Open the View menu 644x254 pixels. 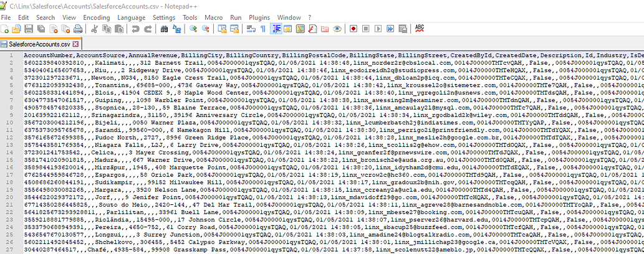[69, 17]
